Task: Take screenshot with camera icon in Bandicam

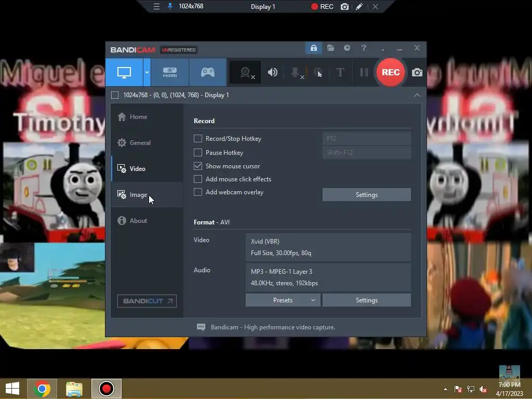Action: pos(417,72)
